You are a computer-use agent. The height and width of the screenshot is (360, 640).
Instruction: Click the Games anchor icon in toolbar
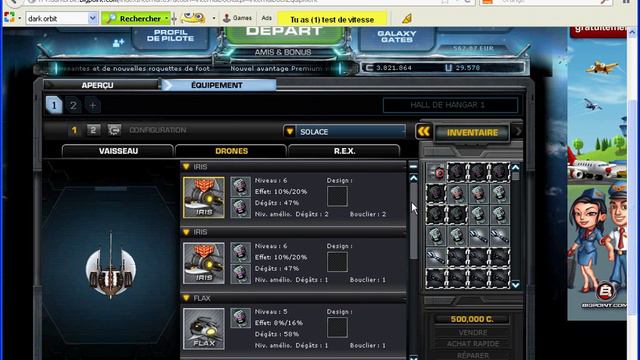tap(227, 18)
